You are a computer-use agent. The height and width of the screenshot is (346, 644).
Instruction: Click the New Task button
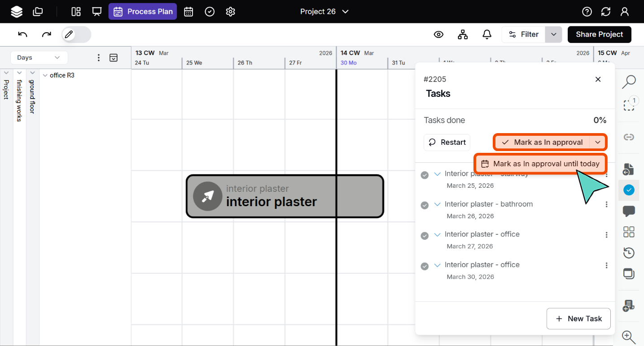click(x=578, y=319)
